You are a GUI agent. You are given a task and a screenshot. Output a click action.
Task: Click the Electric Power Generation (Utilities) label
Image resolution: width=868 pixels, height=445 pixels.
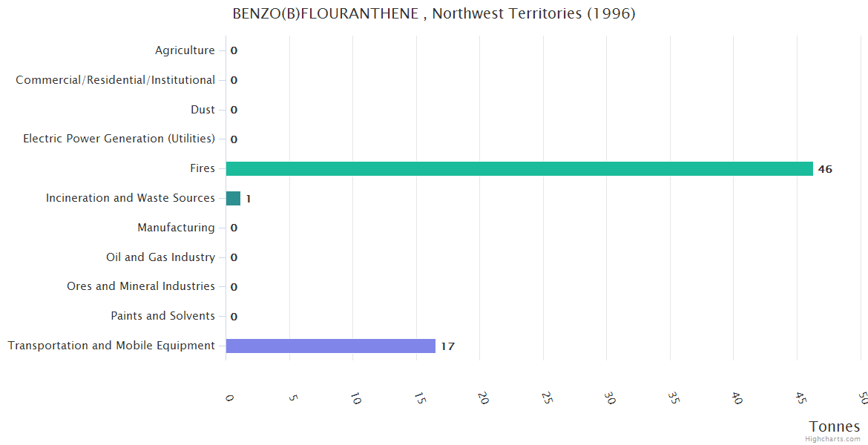pos(119,139)
